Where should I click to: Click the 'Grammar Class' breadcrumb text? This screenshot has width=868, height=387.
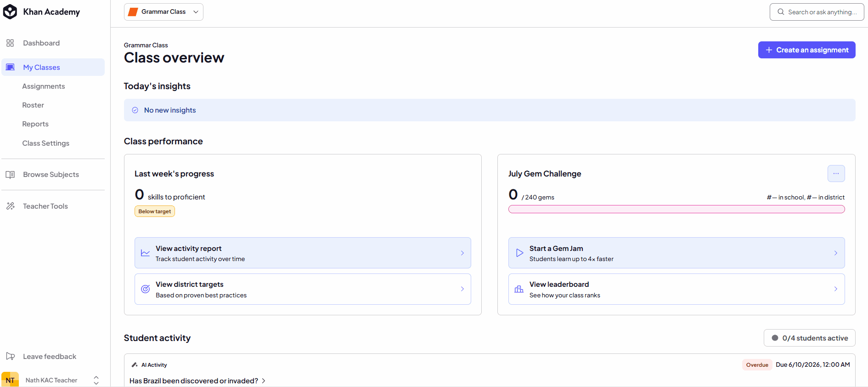[146, 45]
